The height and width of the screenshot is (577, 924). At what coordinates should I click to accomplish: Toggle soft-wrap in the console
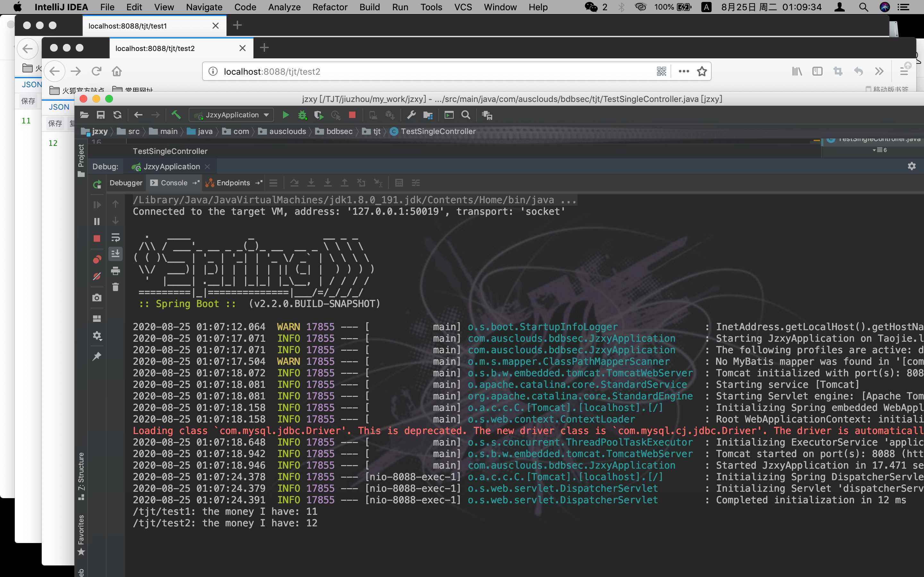pyautogui.click(x=115, y=237)
